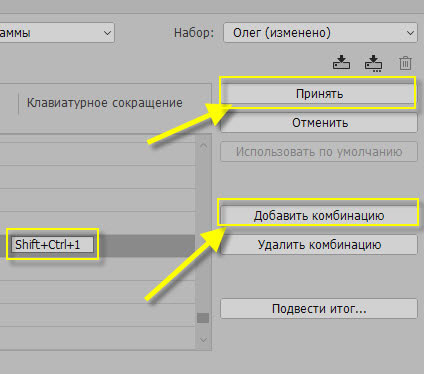Click the Добавить комбинацию button

[x=319, y=215]
